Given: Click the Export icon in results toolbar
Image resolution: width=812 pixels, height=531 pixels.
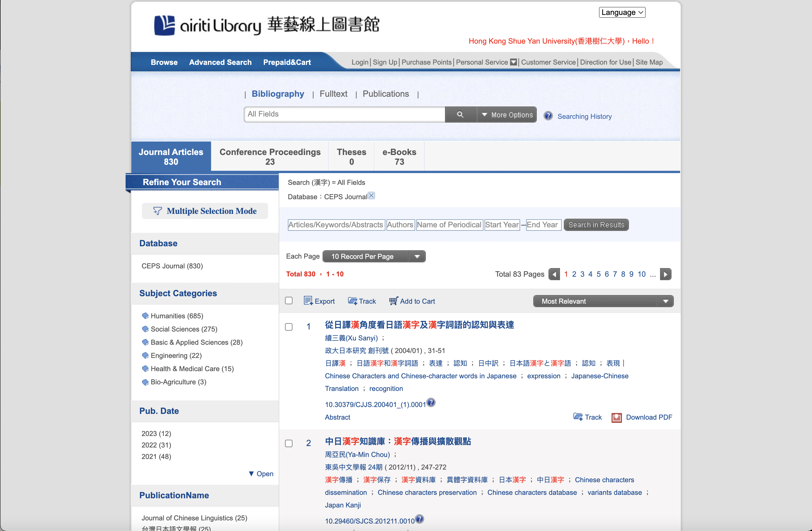Looking at the screenshot, I should click(308, 301).
